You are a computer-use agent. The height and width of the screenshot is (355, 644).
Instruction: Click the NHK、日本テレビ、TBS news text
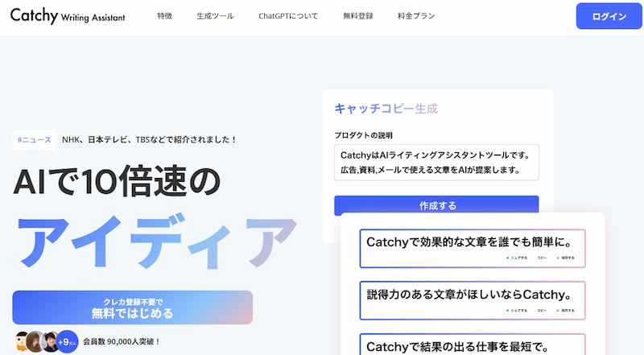click(150, 140)
